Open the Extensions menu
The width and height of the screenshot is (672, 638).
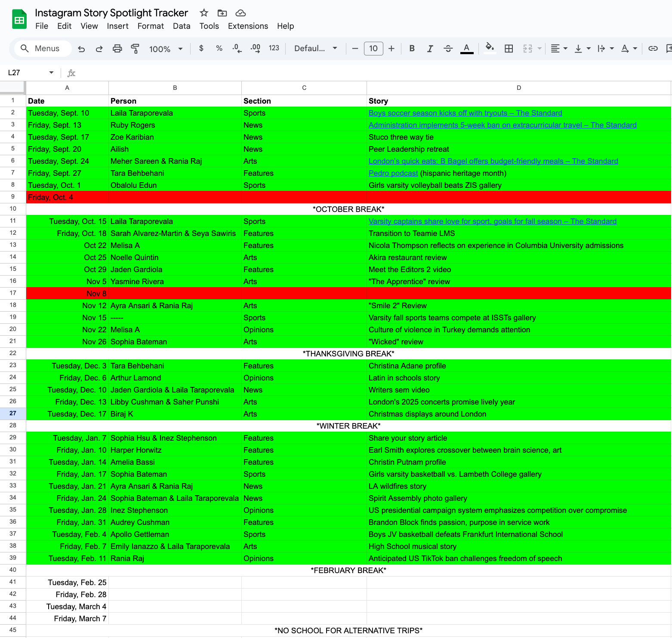coord(248,26)
